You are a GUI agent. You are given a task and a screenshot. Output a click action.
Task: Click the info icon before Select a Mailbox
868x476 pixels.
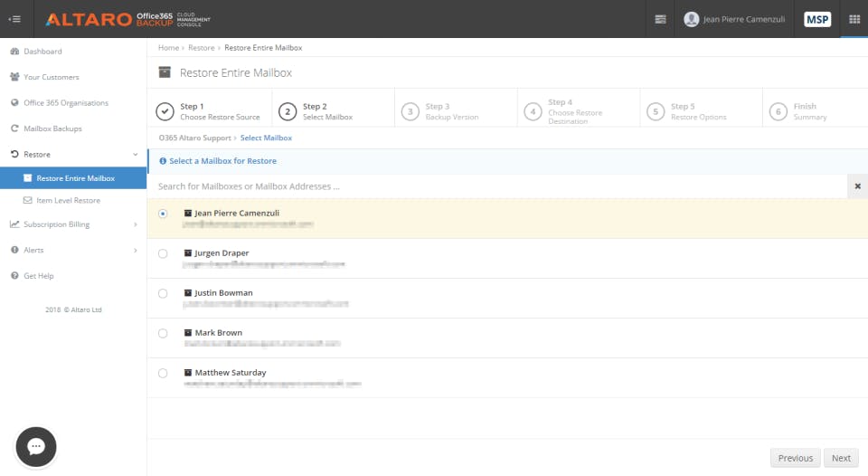163,161
